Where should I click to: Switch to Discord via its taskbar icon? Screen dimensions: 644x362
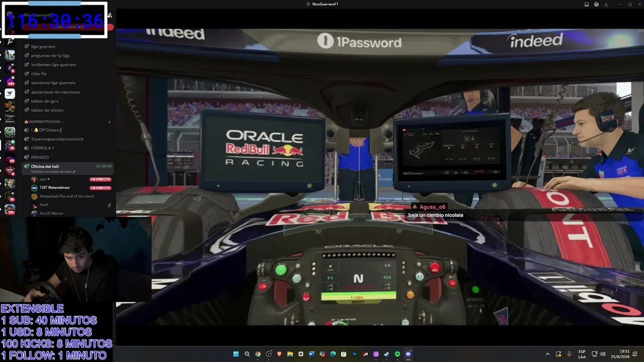408,354
